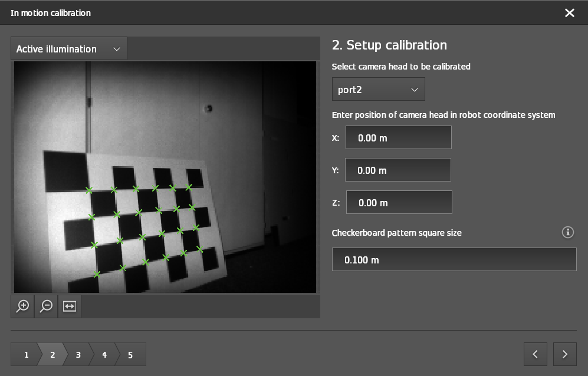The height and width of the screenshot is (376, 588).
Task: Click the In motion calibration title bar
Action: pos(265,13)
